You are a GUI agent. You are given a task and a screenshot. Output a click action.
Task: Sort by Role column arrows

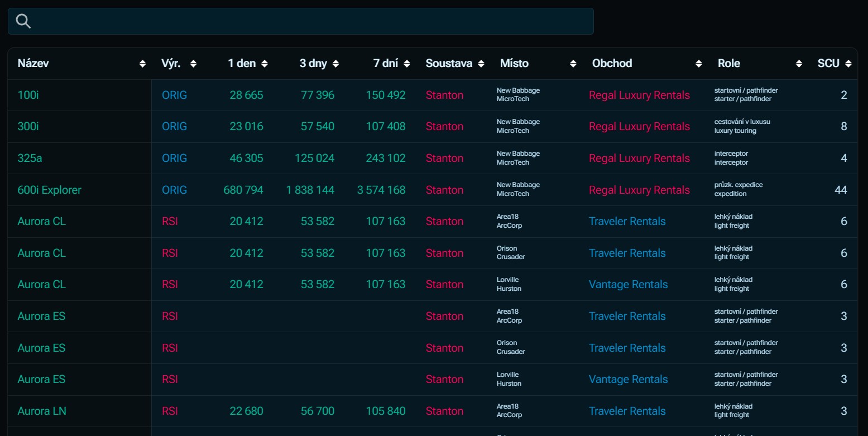click(799, 64)
